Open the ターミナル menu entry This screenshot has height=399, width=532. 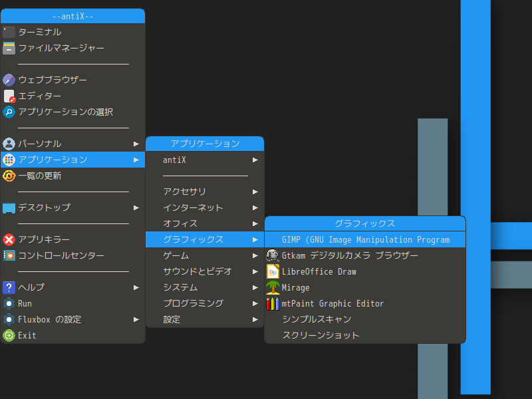pyautogui.click(x=72, y=32)
